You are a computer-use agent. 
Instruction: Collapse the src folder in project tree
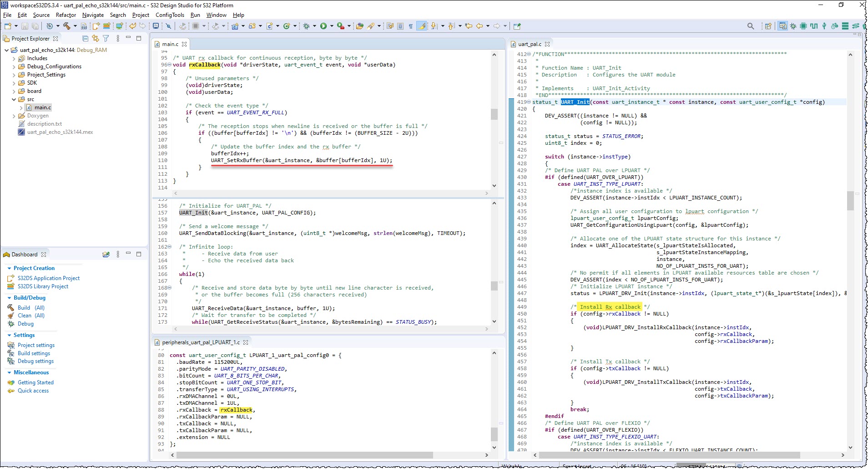[x=14, y=100]
